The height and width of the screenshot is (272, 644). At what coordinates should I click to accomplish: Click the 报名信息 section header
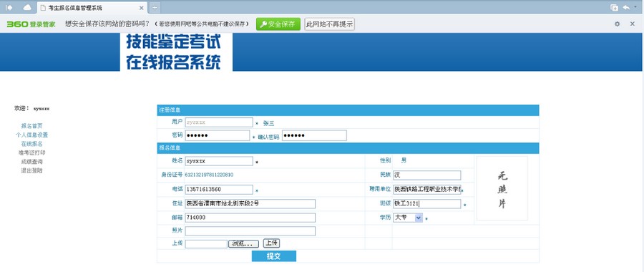tap(348, 148)
